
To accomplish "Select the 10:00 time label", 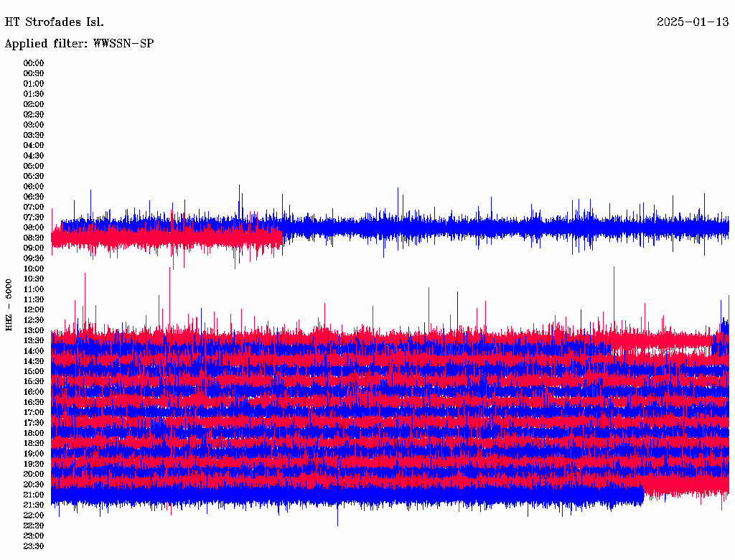I will (34, 269).
